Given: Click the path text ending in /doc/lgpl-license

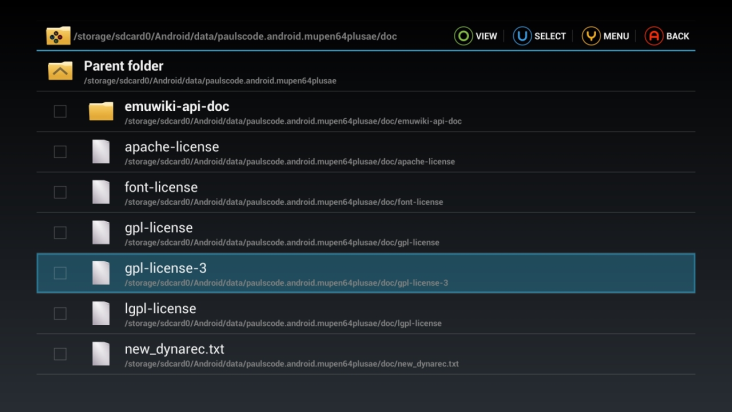Looking at the screenshot, I should click(283, 323).
